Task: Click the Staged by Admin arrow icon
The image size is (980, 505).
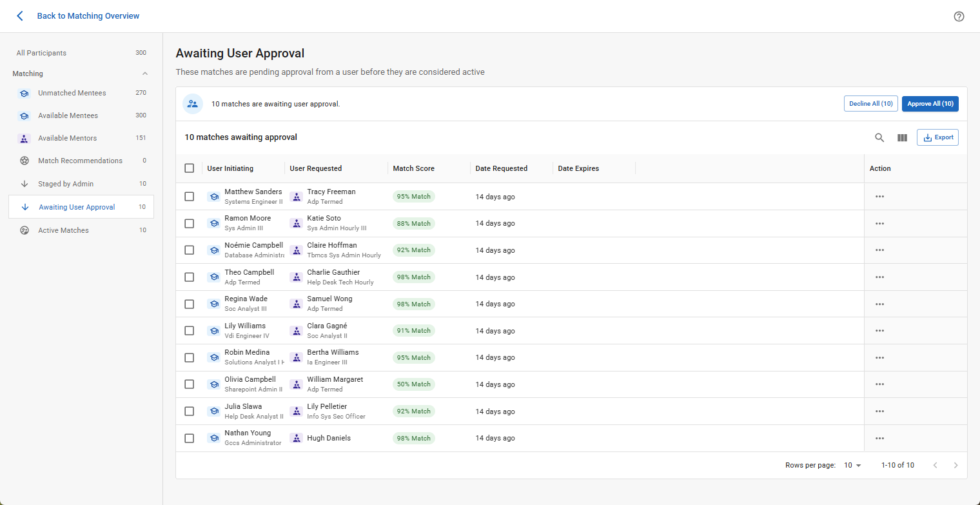Action: pyautogui.click(x=24, y=184)
